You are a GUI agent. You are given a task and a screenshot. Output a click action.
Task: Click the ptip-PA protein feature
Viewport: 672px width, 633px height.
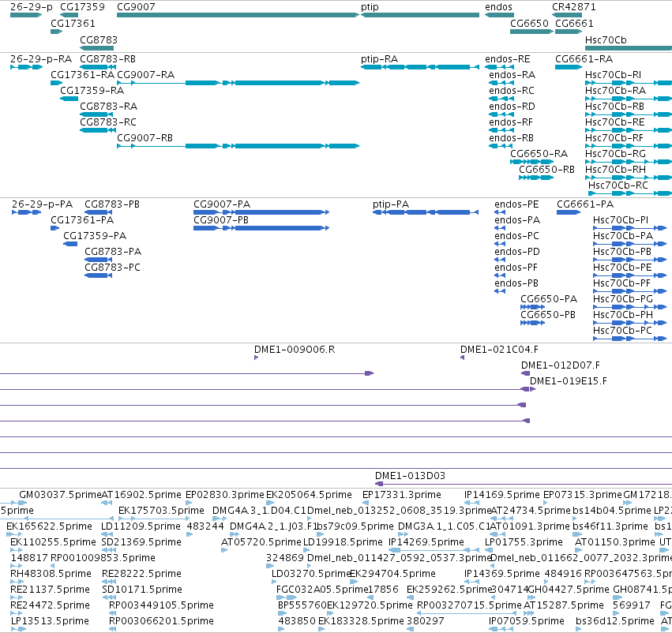point(426,212)
